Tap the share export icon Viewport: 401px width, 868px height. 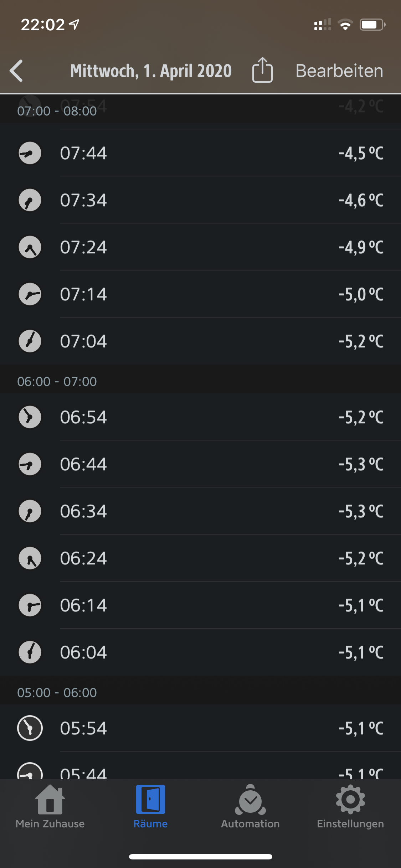[262, 70]
